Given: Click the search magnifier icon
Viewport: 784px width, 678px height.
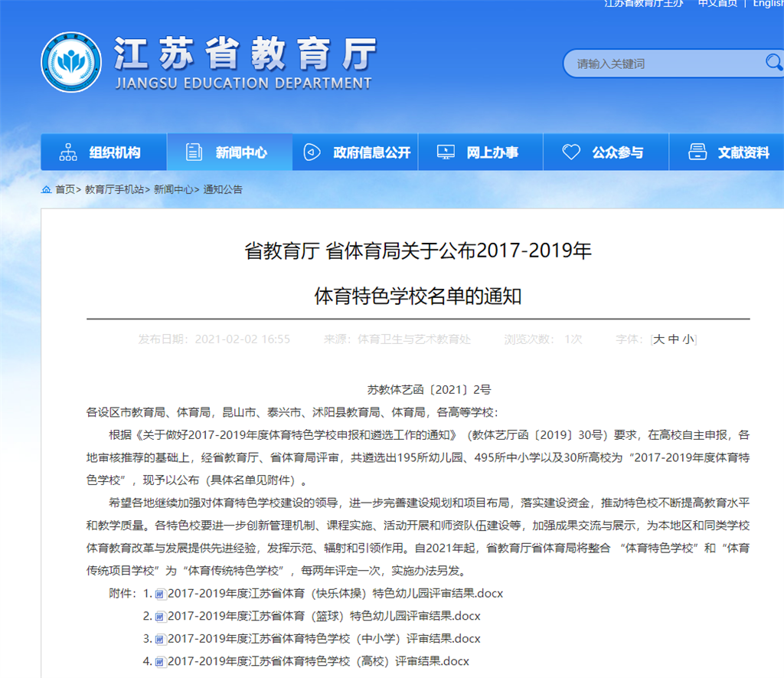Looking at the screenshot, I should coord(773,63).
